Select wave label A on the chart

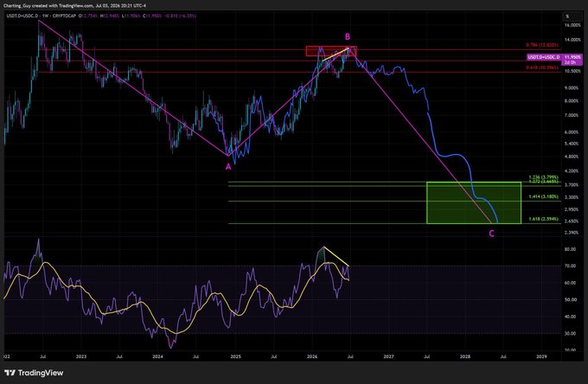point(228,167)
